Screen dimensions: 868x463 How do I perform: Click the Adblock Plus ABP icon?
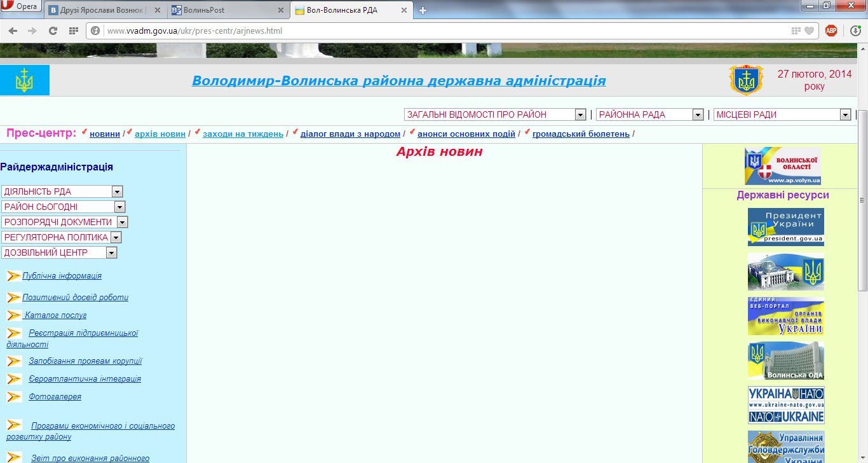[831, 31]
